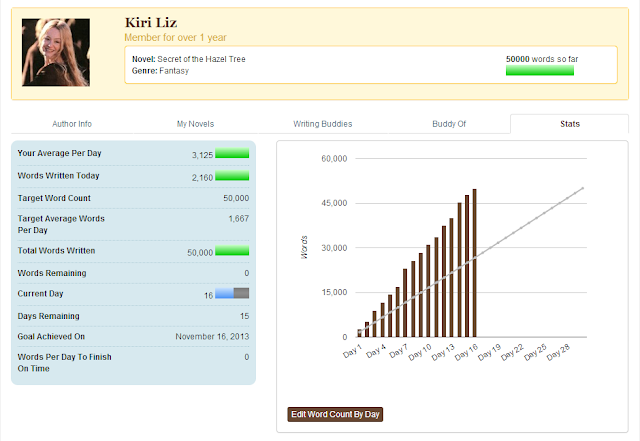
Task: Click the Stats tab
Action: [x=570, y=124]
